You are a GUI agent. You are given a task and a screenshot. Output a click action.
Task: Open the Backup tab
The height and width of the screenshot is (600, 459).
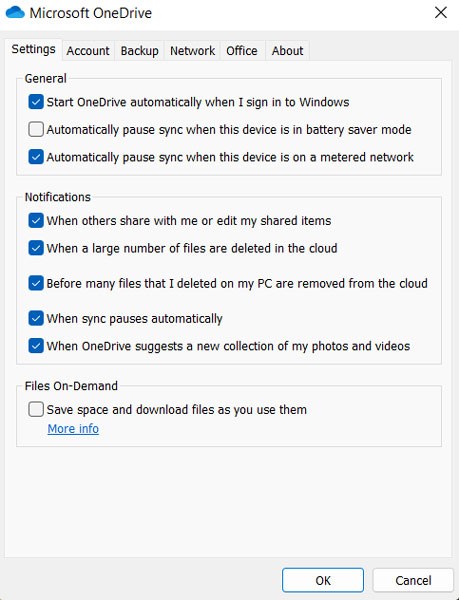click(x=140, y=51)
